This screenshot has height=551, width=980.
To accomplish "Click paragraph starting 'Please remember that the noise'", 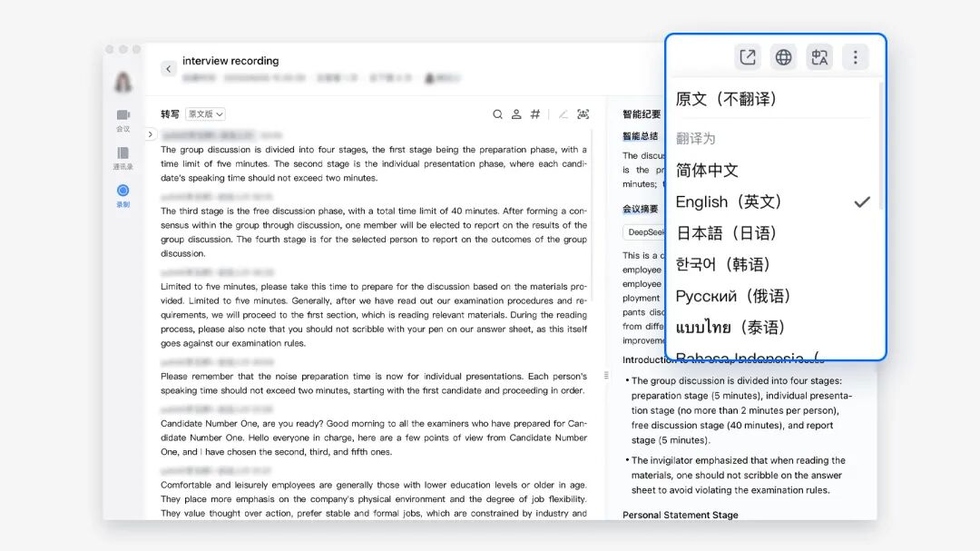I will point(374,383).
